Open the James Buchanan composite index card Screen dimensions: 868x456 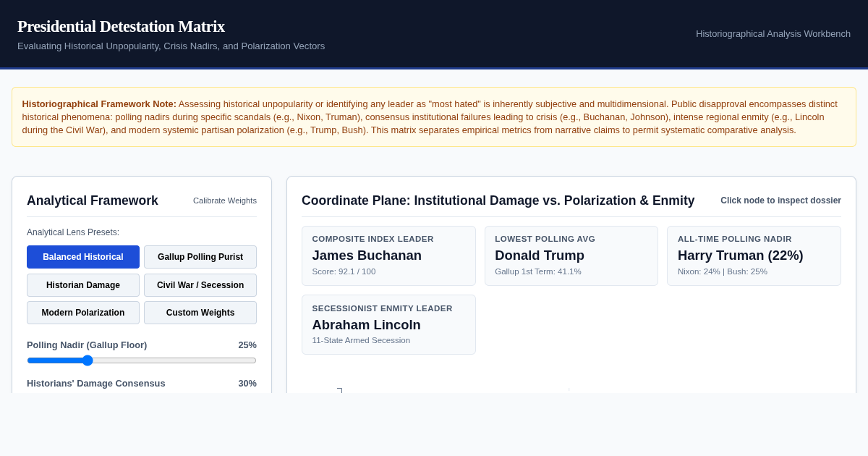388,256
